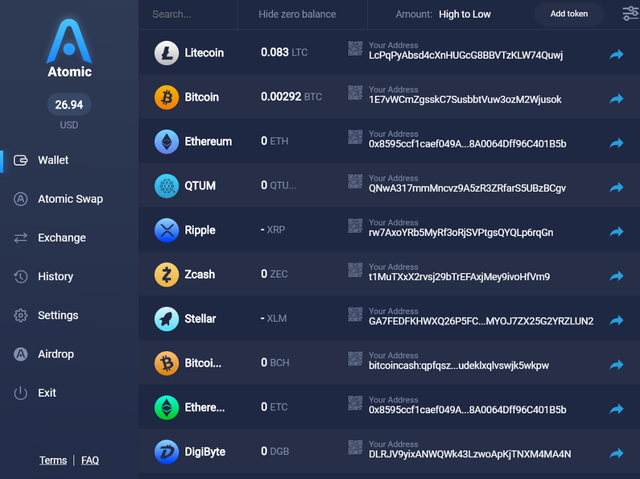Click the Bitcoin Cash coin icon

coord(167,363)
